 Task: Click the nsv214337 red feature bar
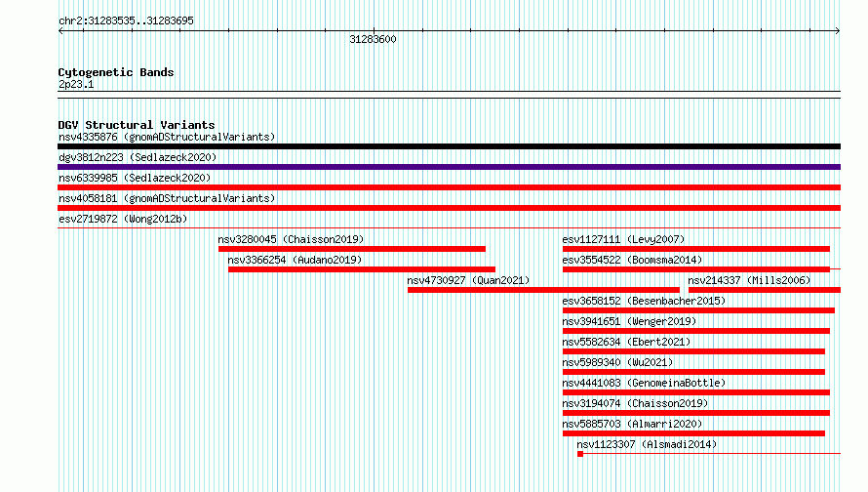[x=765, y=290]
